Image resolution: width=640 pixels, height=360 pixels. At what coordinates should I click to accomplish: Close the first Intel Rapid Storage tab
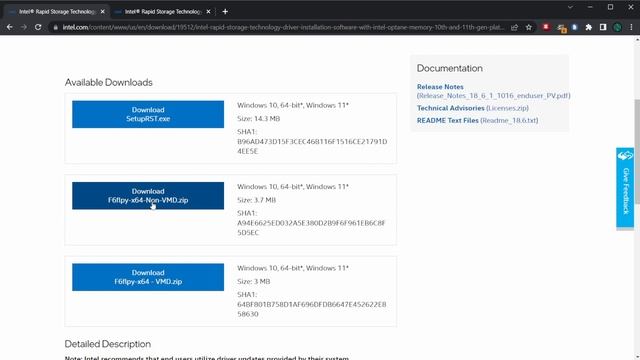tap(102, 11)
